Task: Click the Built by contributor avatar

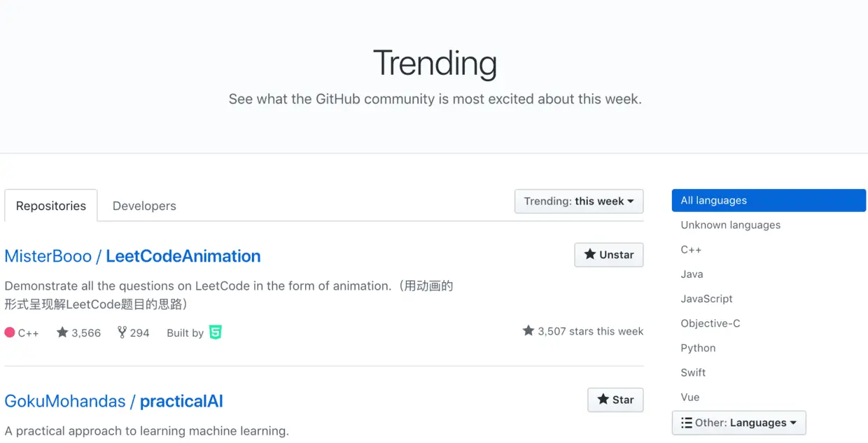Action: [216, 332]
